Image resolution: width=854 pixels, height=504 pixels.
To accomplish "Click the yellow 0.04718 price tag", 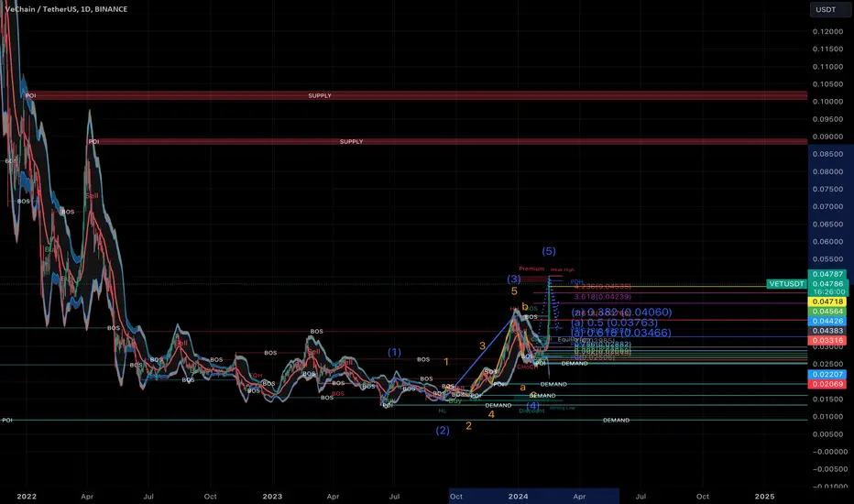I will 827,301.
